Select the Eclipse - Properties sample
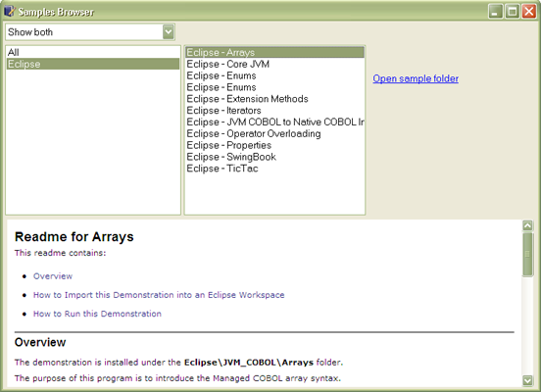541x392 pixels. tap(274, 145)
